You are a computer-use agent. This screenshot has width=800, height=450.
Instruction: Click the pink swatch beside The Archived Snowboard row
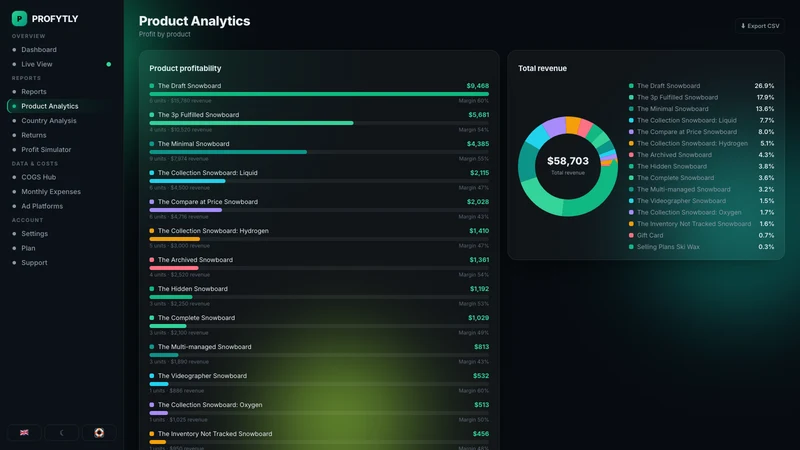pos(152,260)
